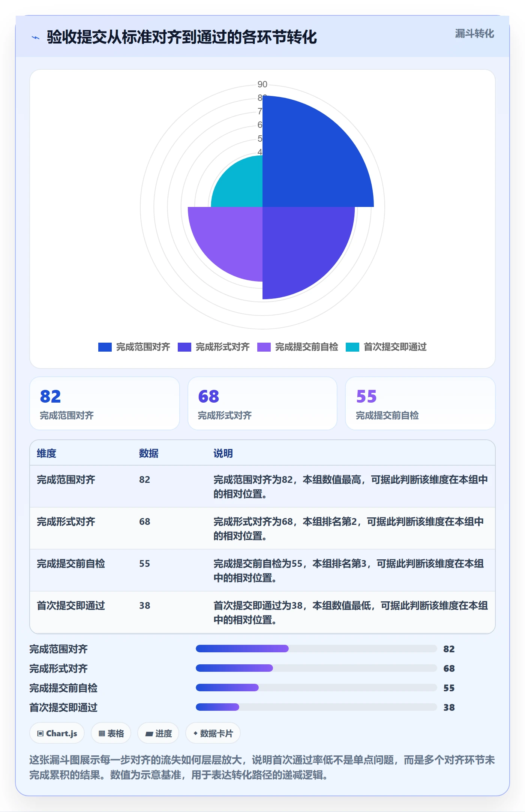Click the 90 axis tick label on chart
The width and height of the screenshot is (525, 812).
[262, 84]
